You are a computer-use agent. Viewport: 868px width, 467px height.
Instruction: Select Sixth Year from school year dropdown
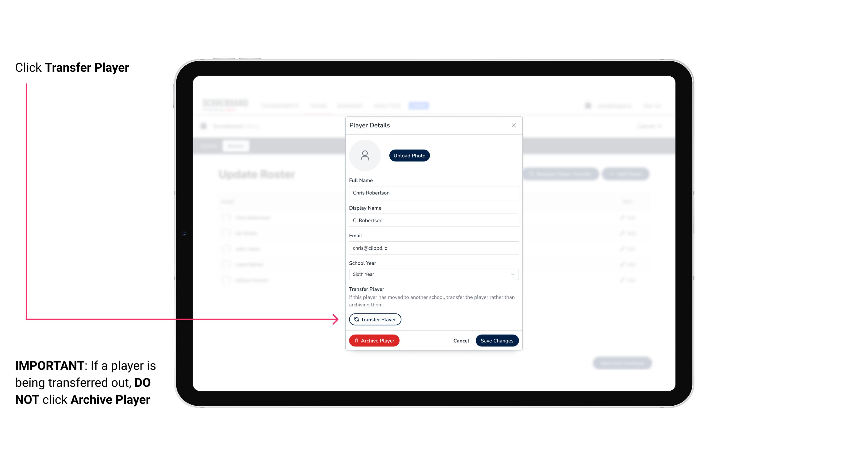pos(433,274)
